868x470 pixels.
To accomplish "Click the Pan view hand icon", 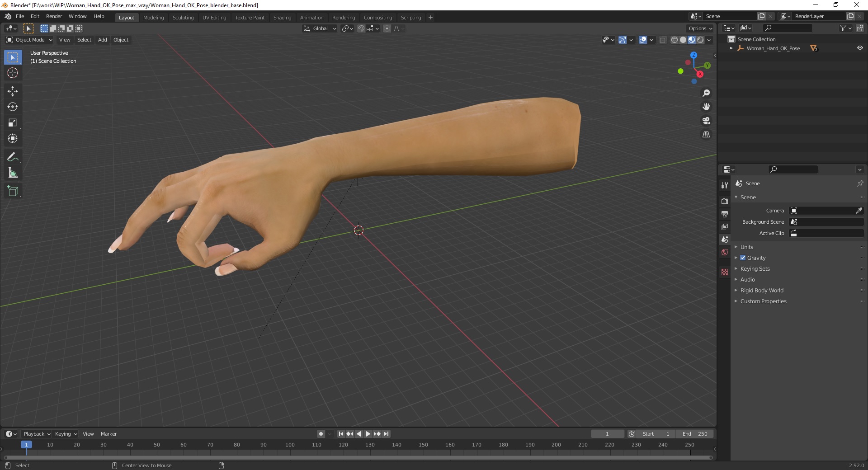I will pyautogui.click(x=706, y=107).
